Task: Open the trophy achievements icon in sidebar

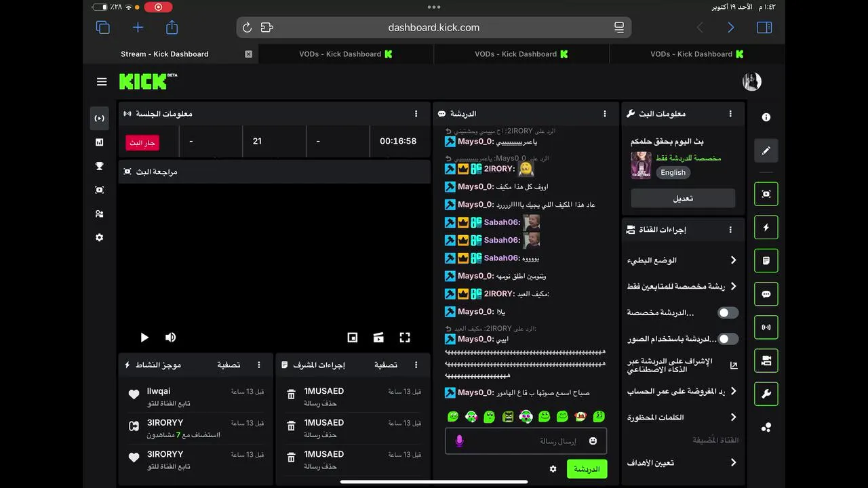Action: tap(100, 166)
